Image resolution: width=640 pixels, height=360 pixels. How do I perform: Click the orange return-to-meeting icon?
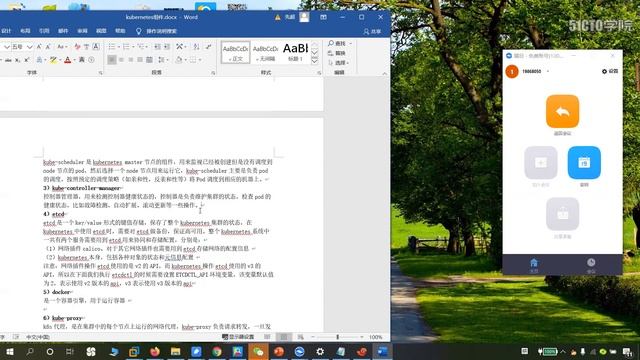[x=562, y=111]
